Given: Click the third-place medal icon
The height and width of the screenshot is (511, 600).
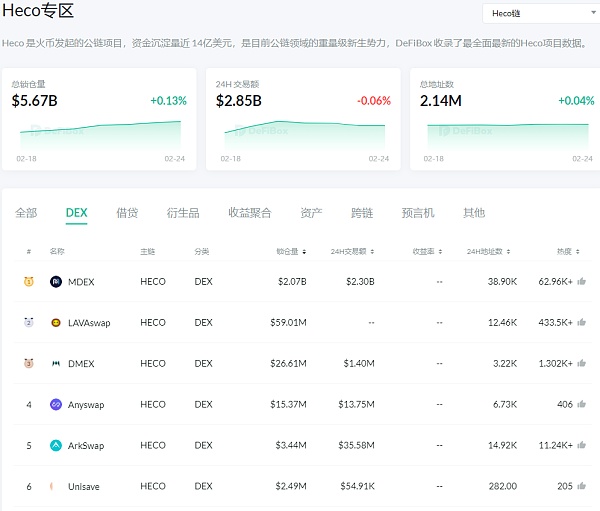Looking at the screenshot, I should [x=29, y=364].
